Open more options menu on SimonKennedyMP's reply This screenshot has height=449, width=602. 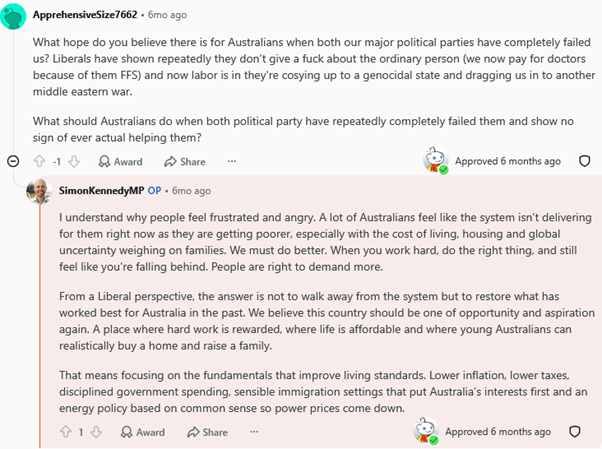(x=254, y=432)
